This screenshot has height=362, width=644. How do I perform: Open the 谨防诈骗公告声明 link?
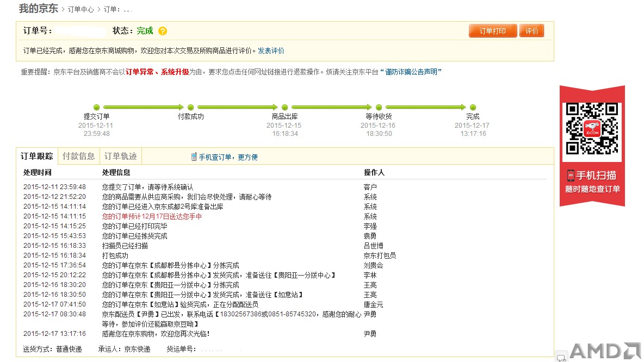[411, 72]
